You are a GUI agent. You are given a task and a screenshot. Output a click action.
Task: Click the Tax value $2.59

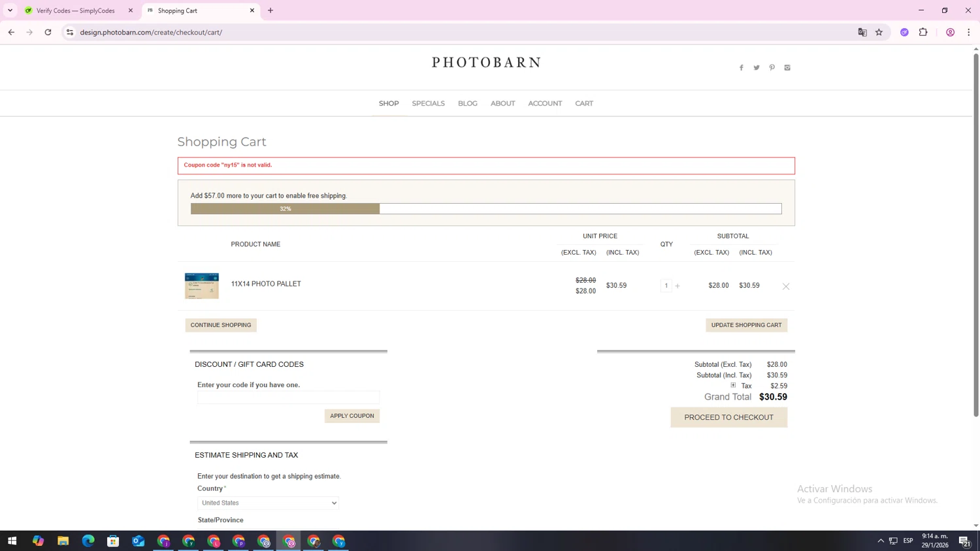click(779, 386)
